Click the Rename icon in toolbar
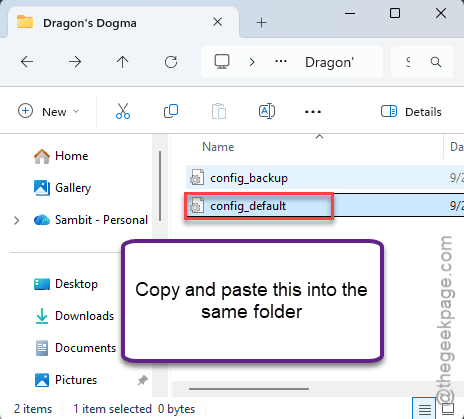Screen dimensions: 464x419 [267, 111]
